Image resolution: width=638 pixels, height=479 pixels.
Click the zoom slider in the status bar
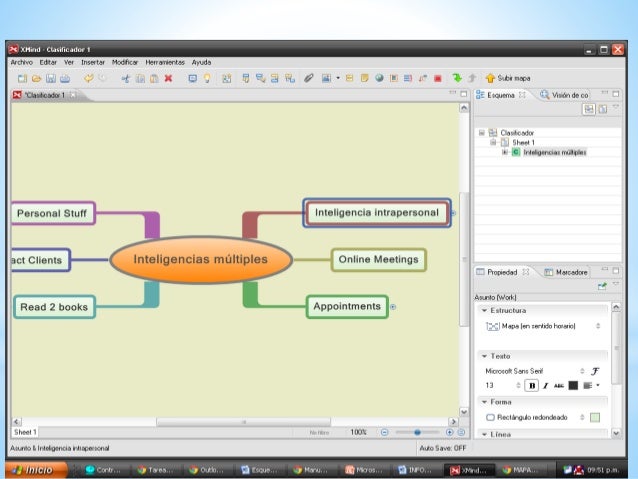click(x=418, y=432)
